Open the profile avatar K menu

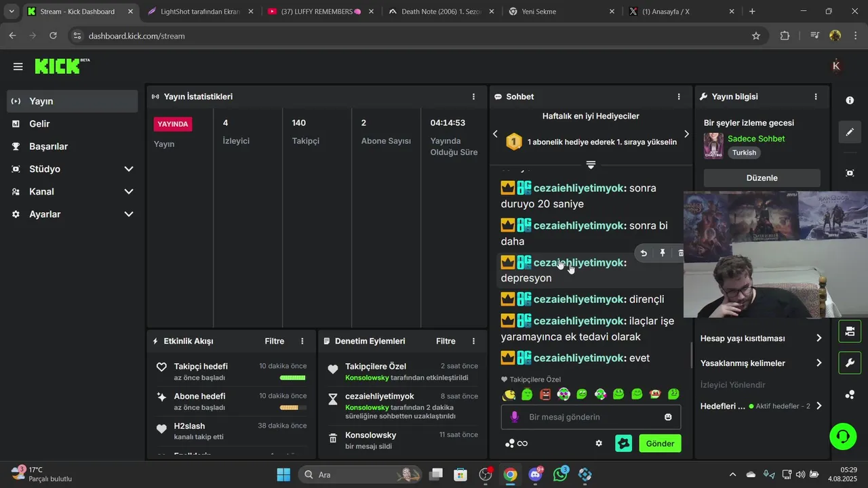click(835, 66)
